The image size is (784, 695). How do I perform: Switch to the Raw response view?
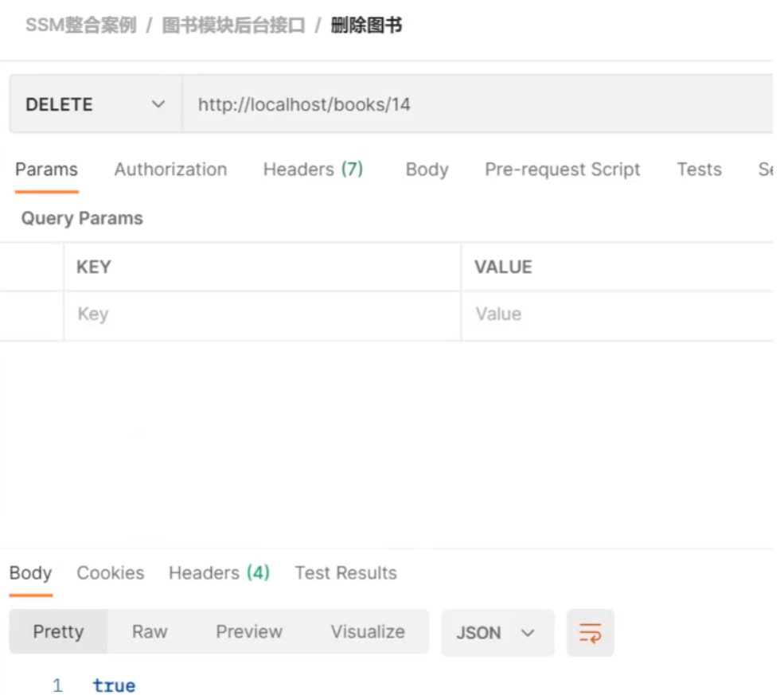150,631
